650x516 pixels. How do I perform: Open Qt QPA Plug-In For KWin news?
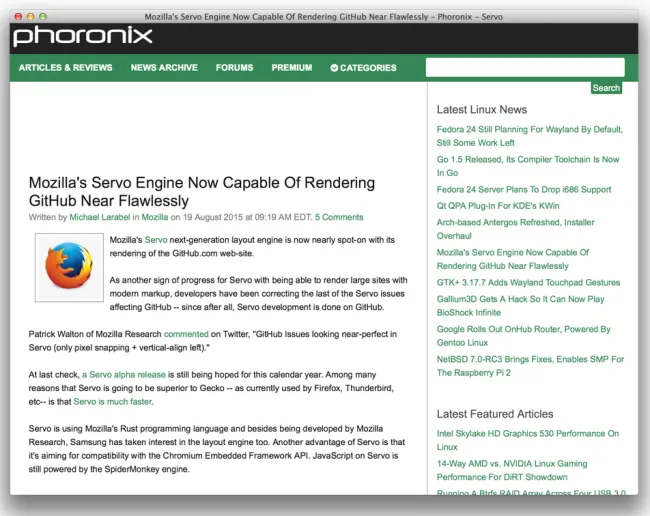pyautogui.click(x=498, y=206)
